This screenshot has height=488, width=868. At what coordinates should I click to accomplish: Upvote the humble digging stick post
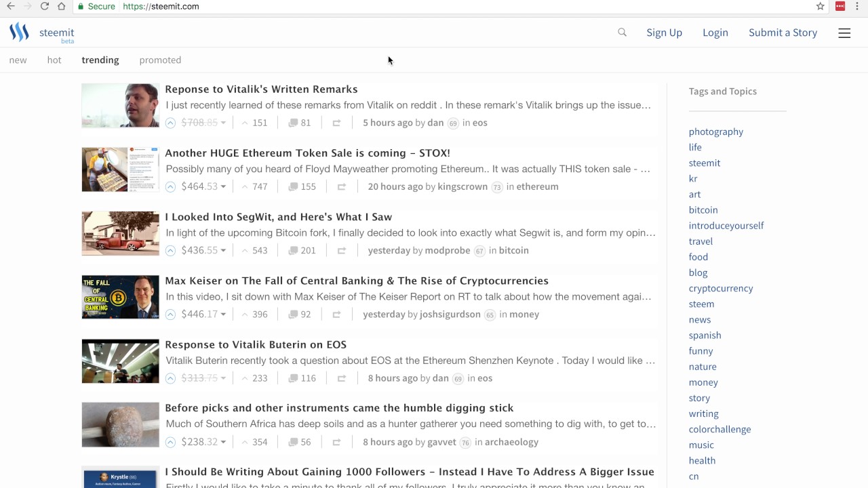(x=170, y=442)
